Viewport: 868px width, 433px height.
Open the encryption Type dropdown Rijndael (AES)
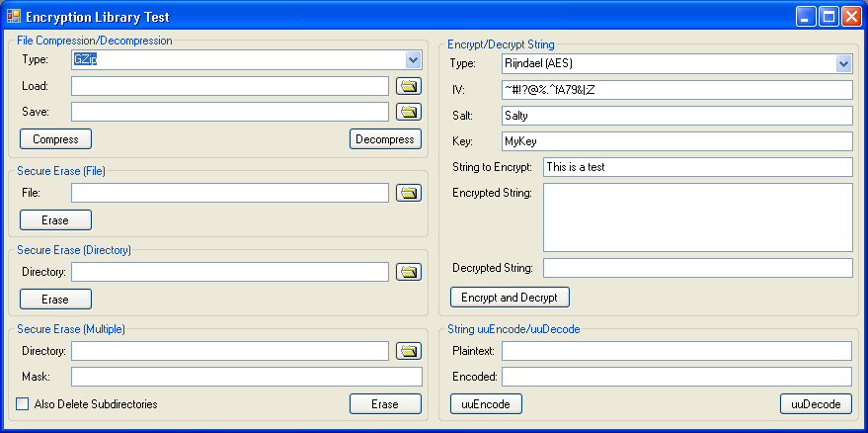click(843, 63)
